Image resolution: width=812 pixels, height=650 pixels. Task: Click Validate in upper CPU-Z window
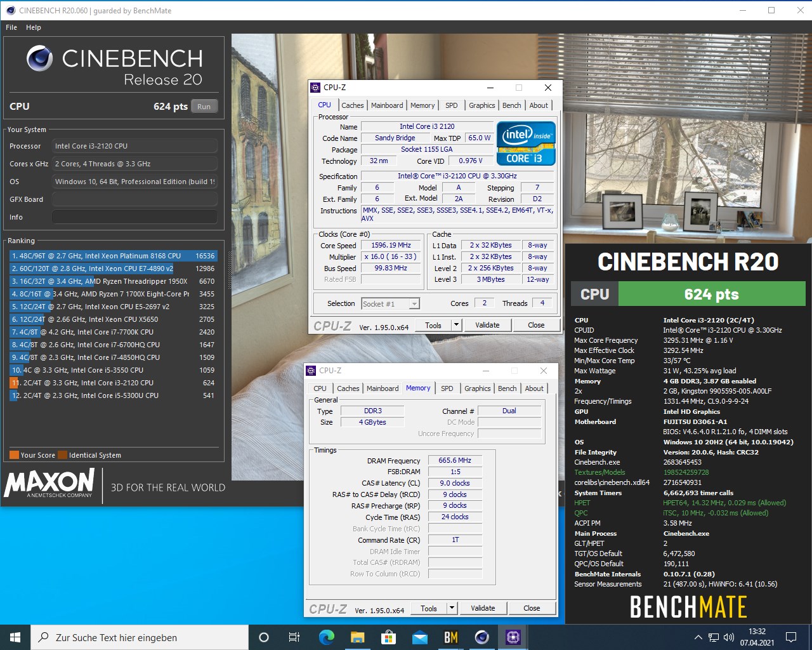[487, 325]
